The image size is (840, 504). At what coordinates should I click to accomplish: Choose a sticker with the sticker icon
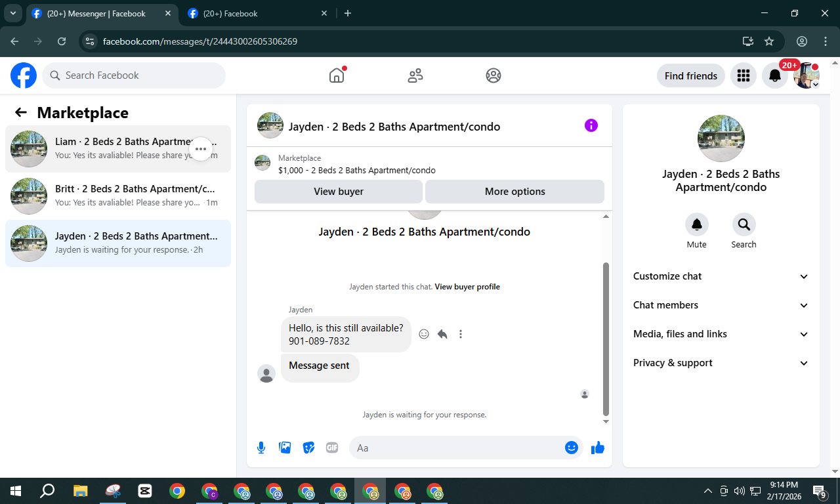(x=308, y=448)
